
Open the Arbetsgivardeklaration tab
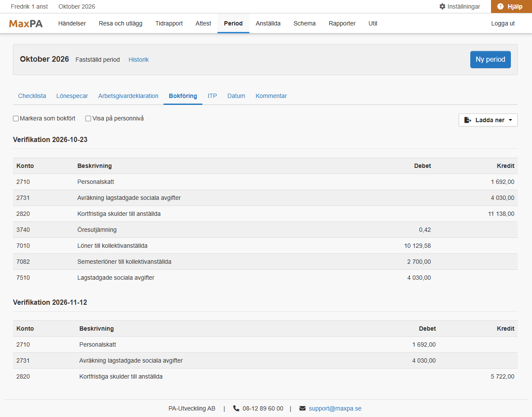(128, 96)
